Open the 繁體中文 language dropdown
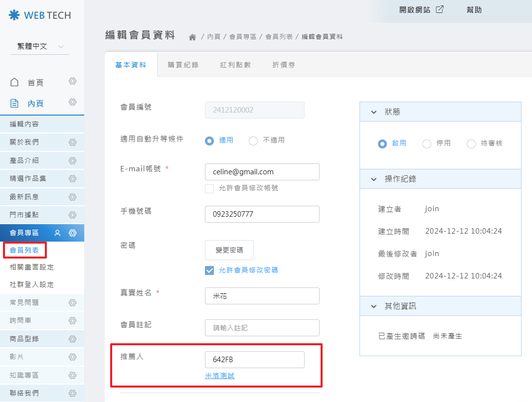 39,46
